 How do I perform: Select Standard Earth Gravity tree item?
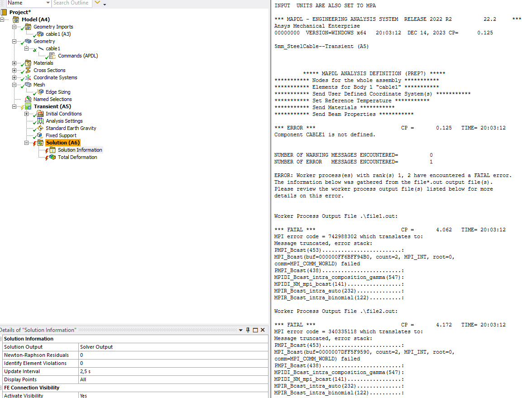[x=71, y=128]
